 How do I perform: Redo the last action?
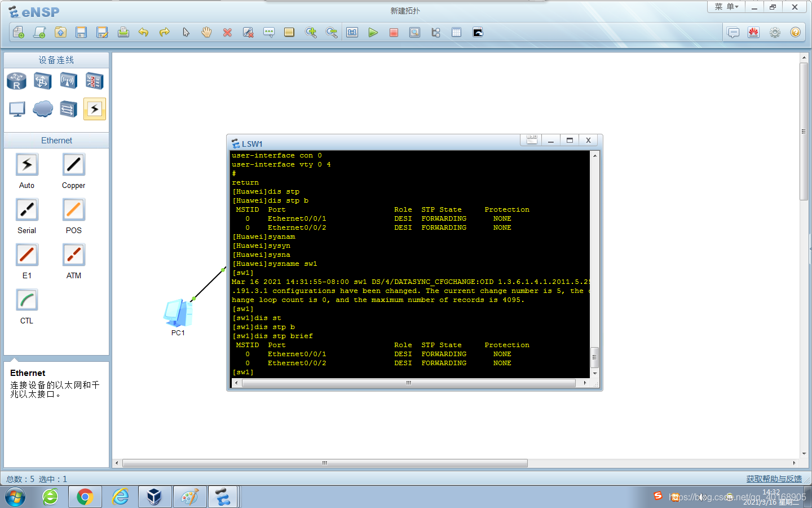(165, 32)
